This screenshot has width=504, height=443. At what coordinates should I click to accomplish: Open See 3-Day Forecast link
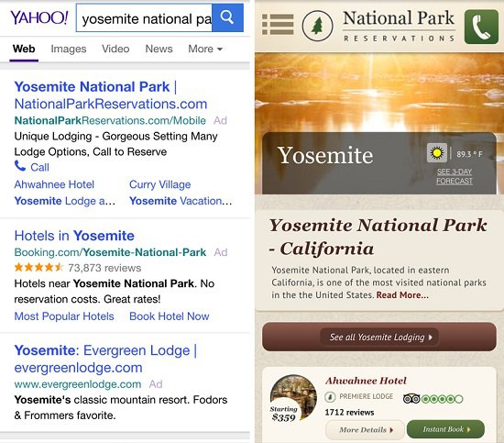coord(455,176)
